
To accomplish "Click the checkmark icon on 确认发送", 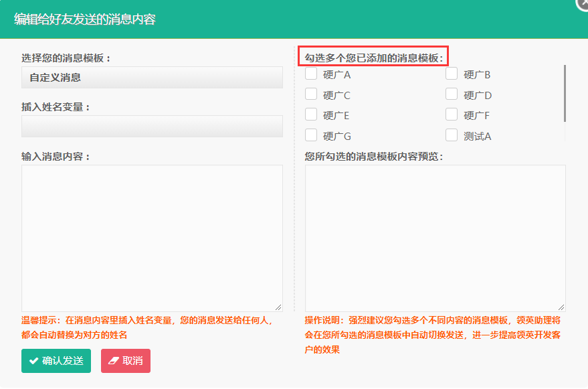I will (x=32, y=360).
